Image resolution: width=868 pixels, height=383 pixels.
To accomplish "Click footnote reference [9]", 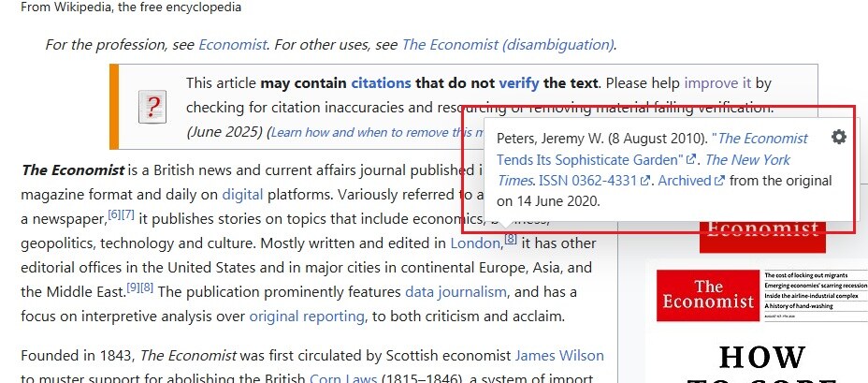I will pyautogui.click(x=133, y=287).
